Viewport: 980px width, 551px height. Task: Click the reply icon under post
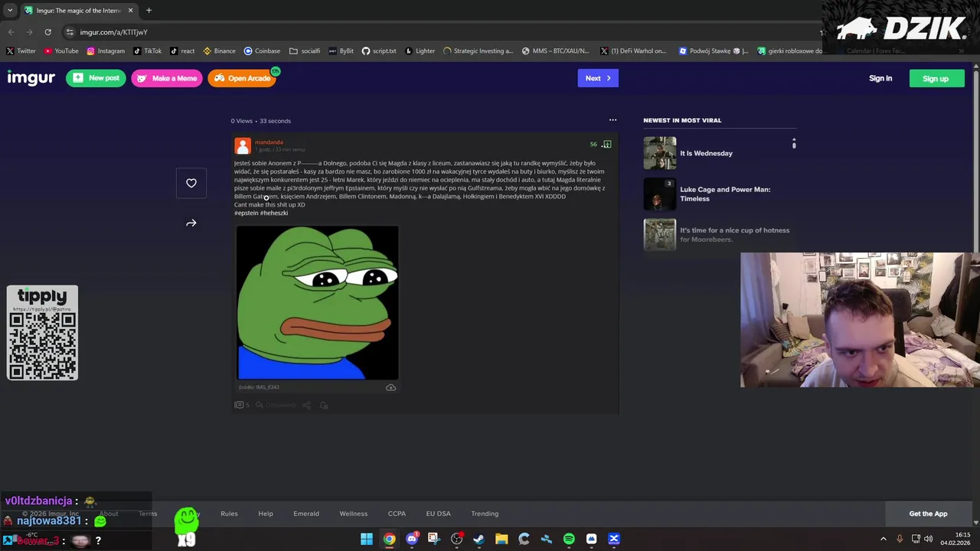coord(259,405)
